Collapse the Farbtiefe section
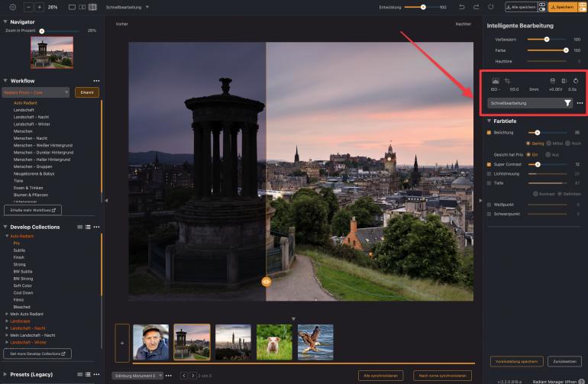588x384 pixels. point(489,121)
